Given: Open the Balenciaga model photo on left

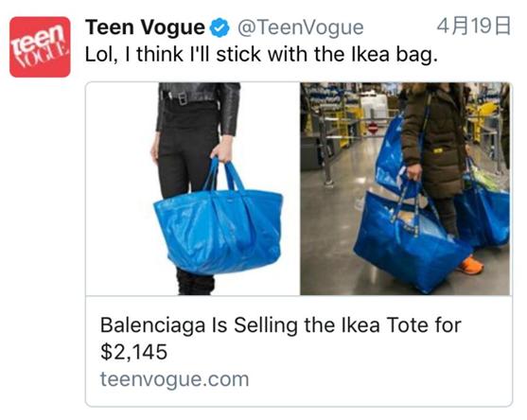Looking at the screenshot, I should [x=193, y=188].
